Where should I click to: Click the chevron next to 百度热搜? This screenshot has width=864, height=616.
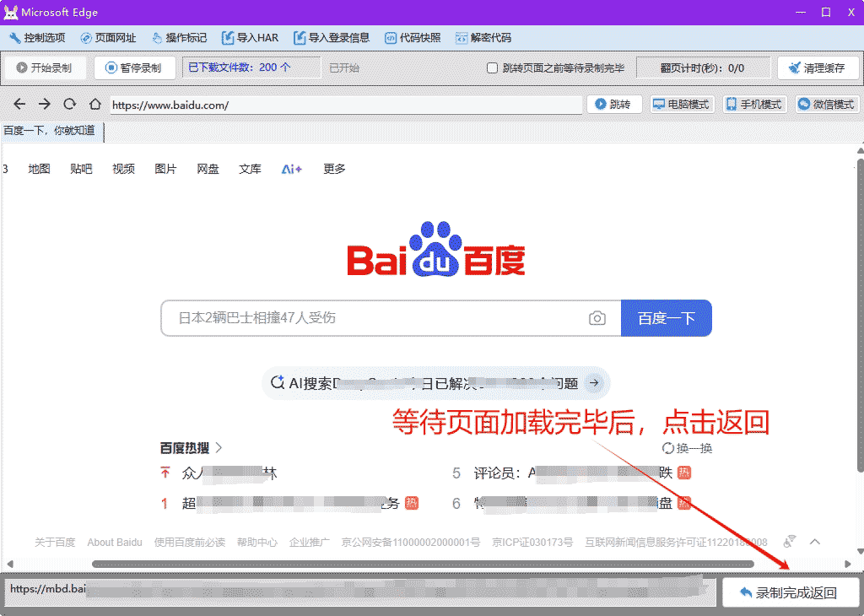pyautogui.click(x=219, y=447)
